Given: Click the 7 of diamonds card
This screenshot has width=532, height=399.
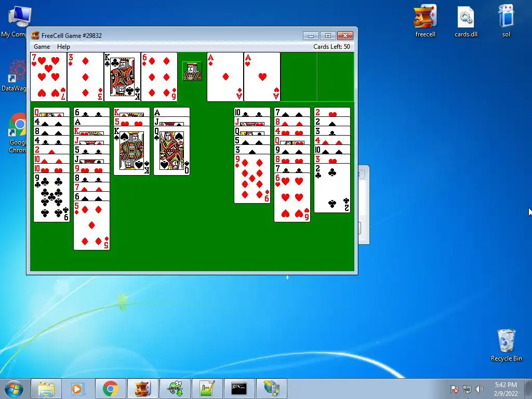Looking at the screenshot, I should click(91, 187).
